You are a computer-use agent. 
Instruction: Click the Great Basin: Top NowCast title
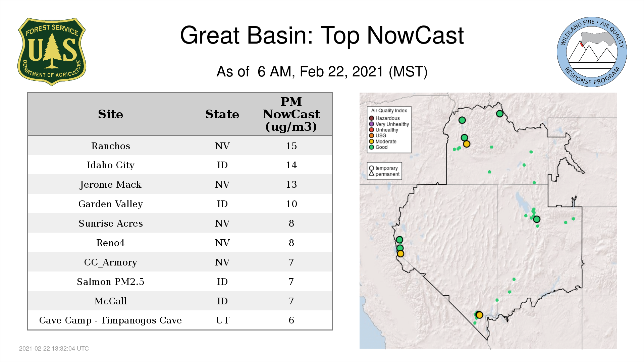(x=322, y=36)
